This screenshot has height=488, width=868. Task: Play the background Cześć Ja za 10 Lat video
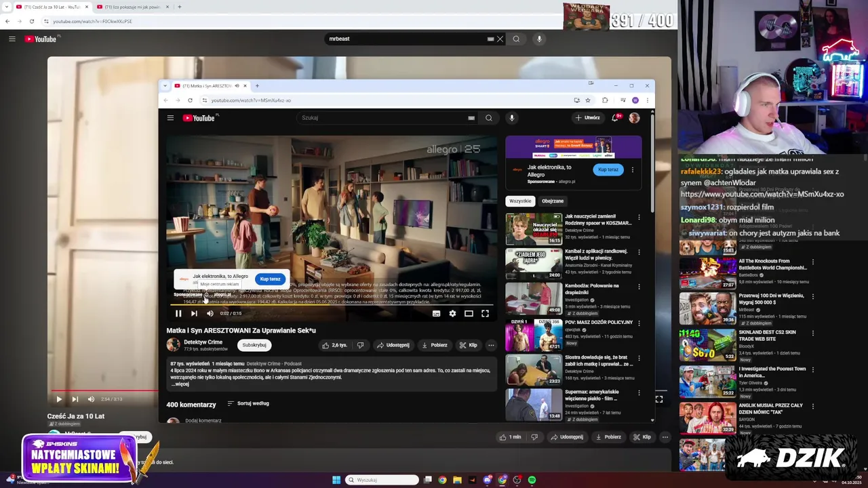[58, 399]
